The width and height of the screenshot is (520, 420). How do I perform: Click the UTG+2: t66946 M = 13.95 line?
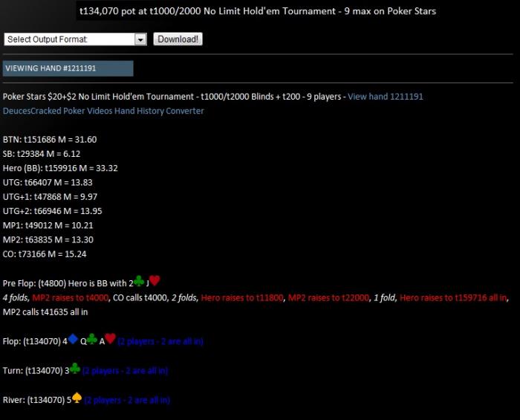point(53,210)
